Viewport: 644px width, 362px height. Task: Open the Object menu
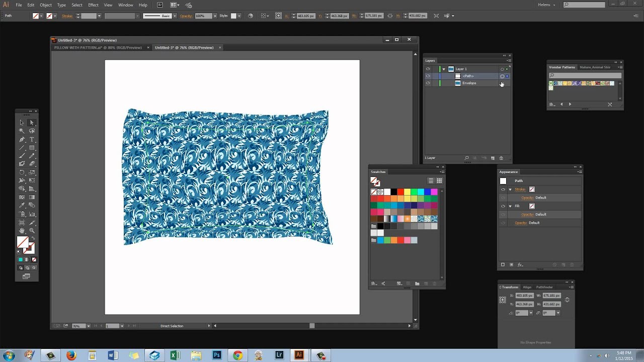[x=46, y=5]
